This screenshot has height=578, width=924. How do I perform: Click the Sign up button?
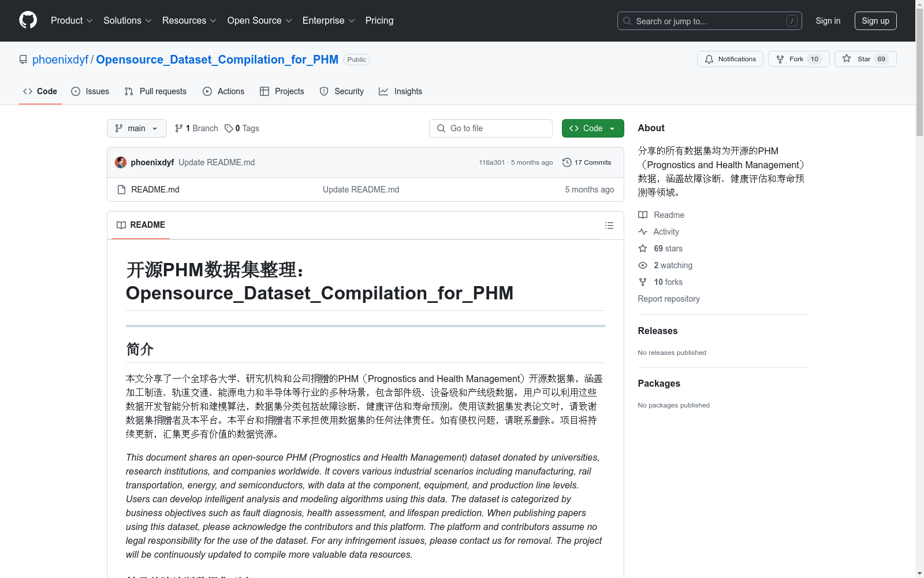[875, 20]
